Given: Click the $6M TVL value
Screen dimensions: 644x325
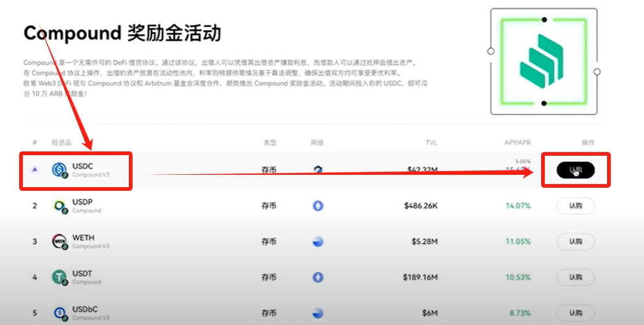Looking at the screenshot, I should pyautogui.click(x=430, y=313).
